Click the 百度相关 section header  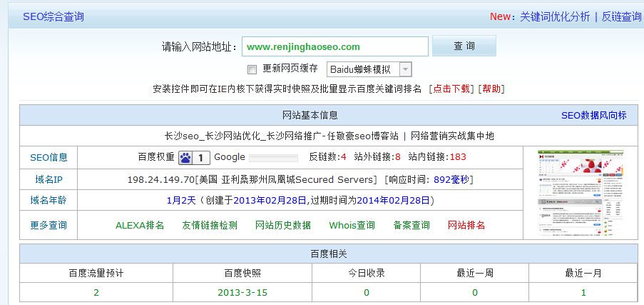point(329,254)
